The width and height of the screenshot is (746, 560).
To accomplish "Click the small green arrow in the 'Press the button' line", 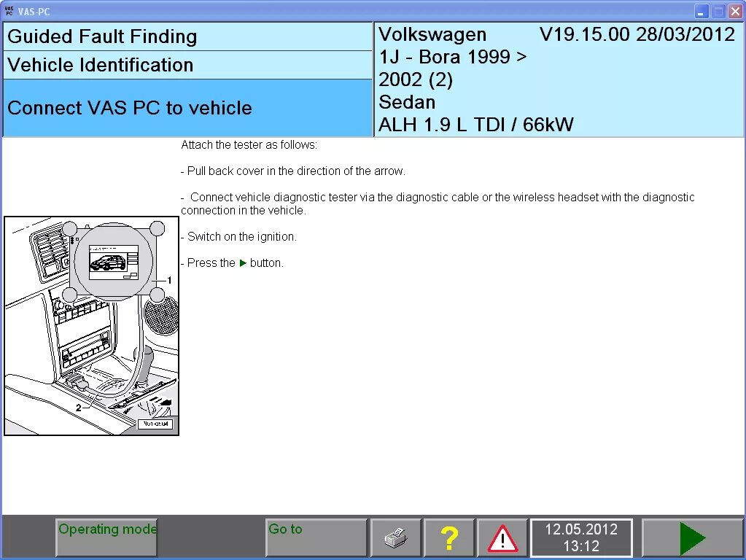I will pyautogui.click(x=243, y=263).
